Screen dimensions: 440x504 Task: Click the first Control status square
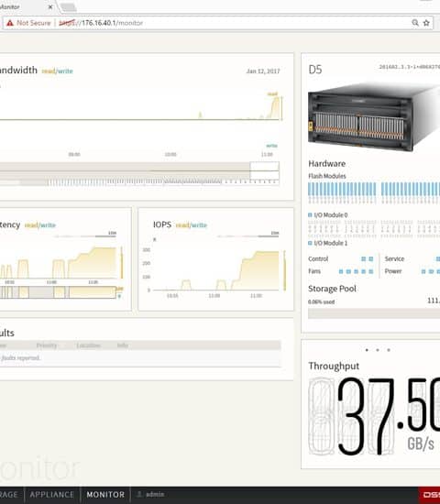click(363, 259)
